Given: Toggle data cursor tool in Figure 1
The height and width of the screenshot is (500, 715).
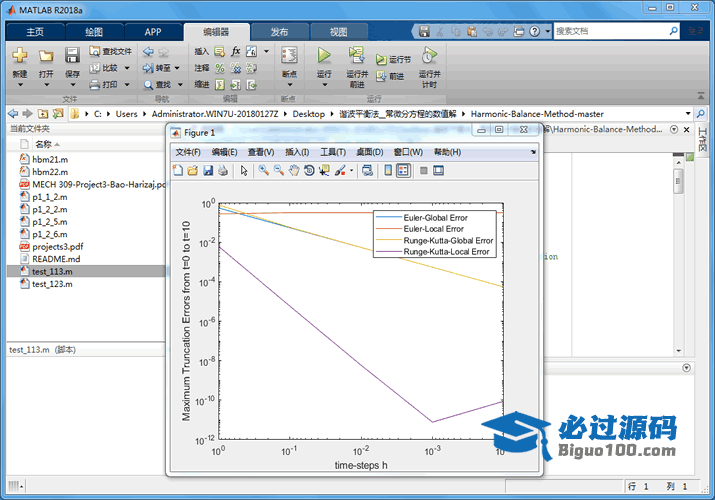Looking at the screenshot, I should coord(324,170).
